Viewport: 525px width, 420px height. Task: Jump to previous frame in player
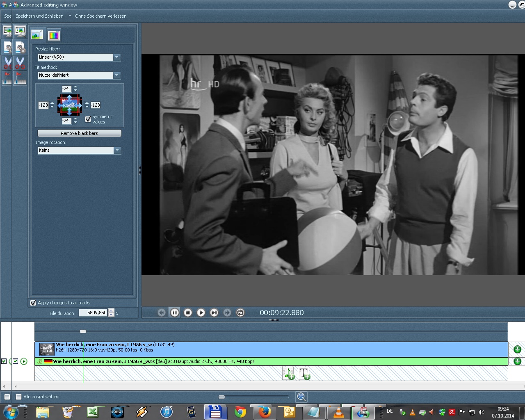coord(162,313)
